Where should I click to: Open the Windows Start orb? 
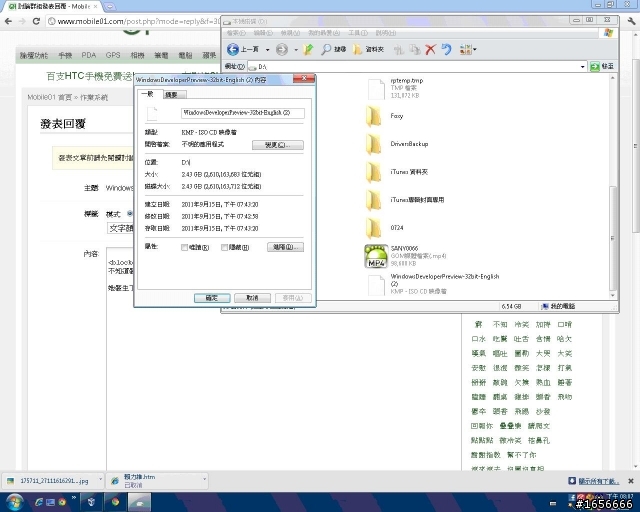click(x=14, y=502)
